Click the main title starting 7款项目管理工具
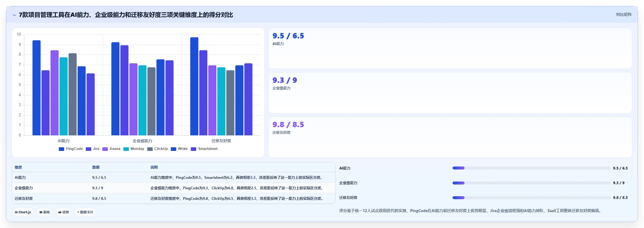644x228 pixels. click(x=126, y=15)
